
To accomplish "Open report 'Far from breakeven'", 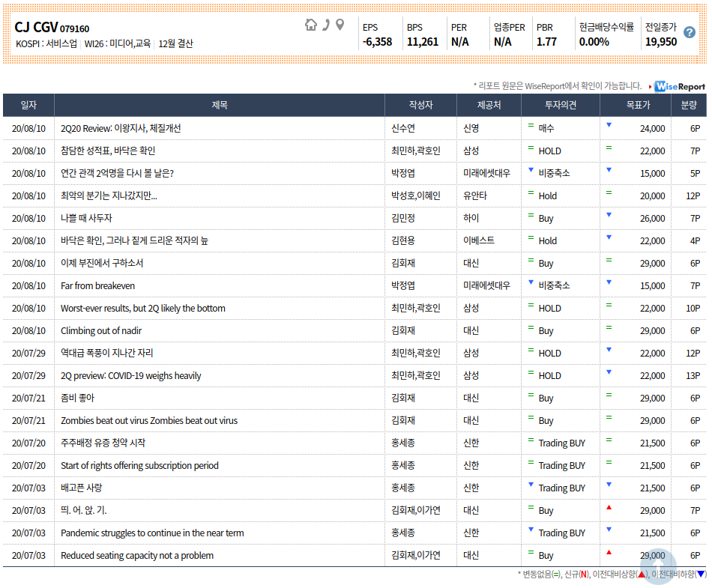I will (97, 286).
